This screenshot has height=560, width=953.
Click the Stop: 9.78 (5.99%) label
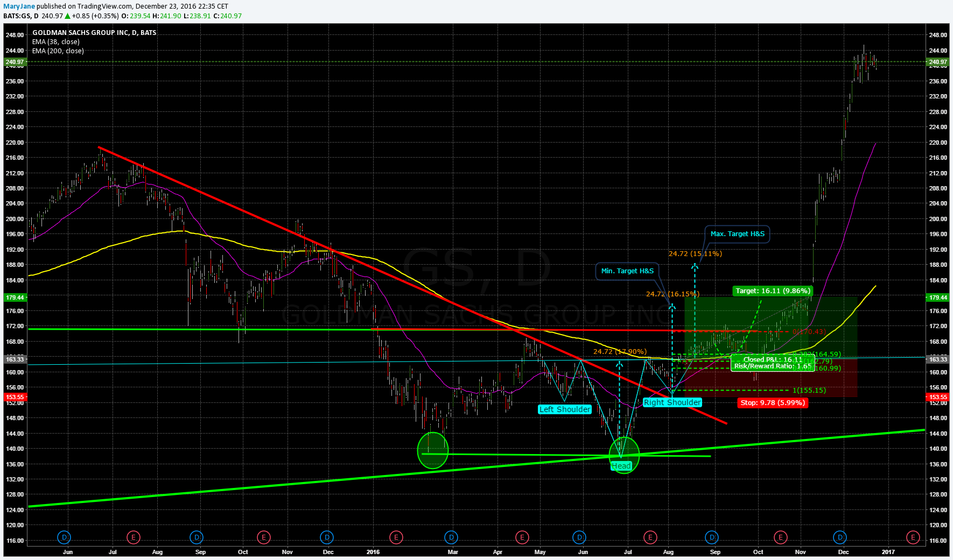[x=773, y=403]
